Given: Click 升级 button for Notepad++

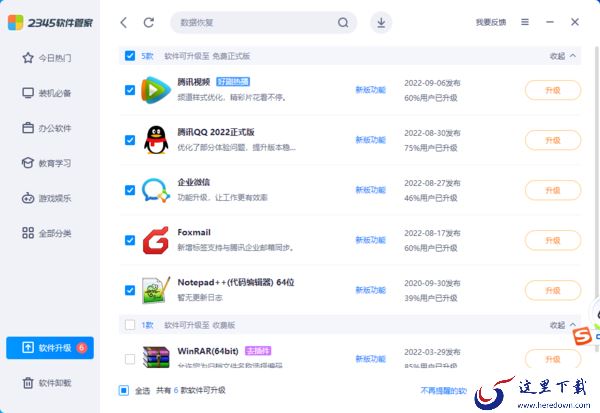Looking at the screenshot, I should tap(553, 291).
